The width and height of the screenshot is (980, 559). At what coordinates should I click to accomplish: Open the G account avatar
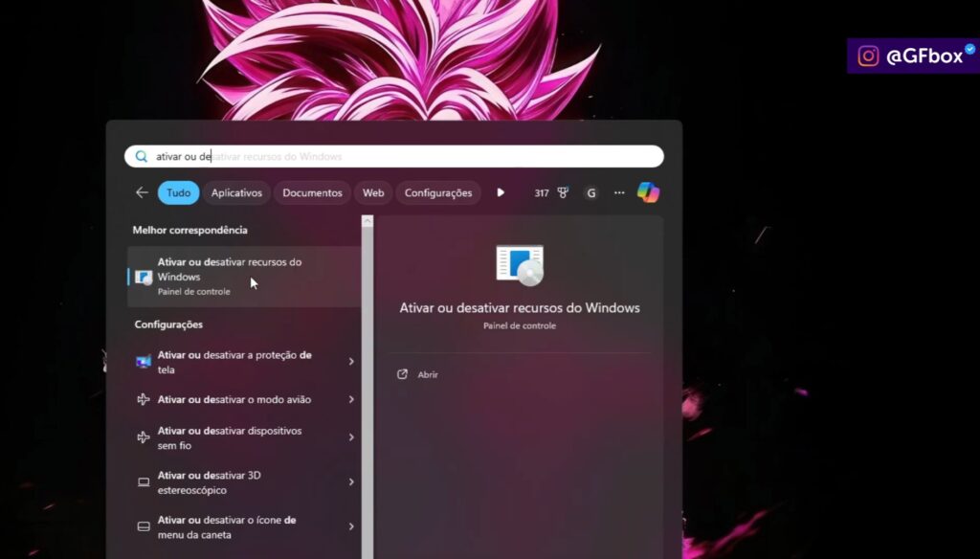point(591,193)
